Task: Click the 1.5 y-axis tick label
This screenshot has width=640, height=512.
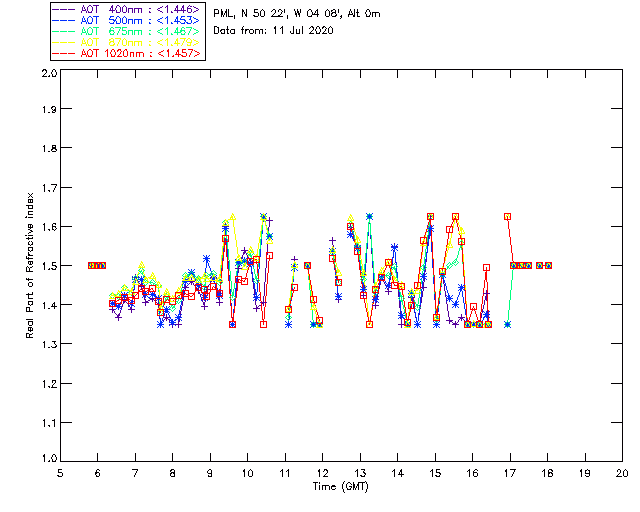Action: (49, 266)
